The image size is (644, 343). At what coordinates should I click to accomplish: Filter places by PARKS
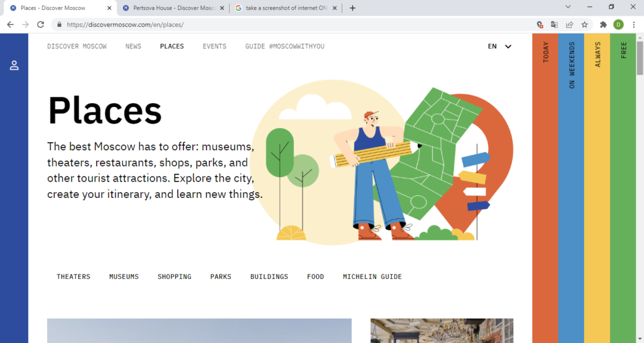click(x=221, y=276)
